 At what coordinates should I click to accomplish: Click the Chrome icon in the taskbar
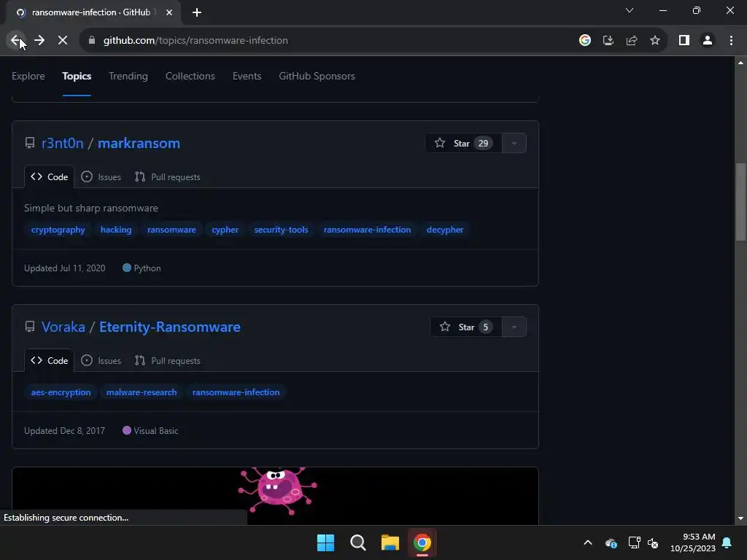(422, 542)
